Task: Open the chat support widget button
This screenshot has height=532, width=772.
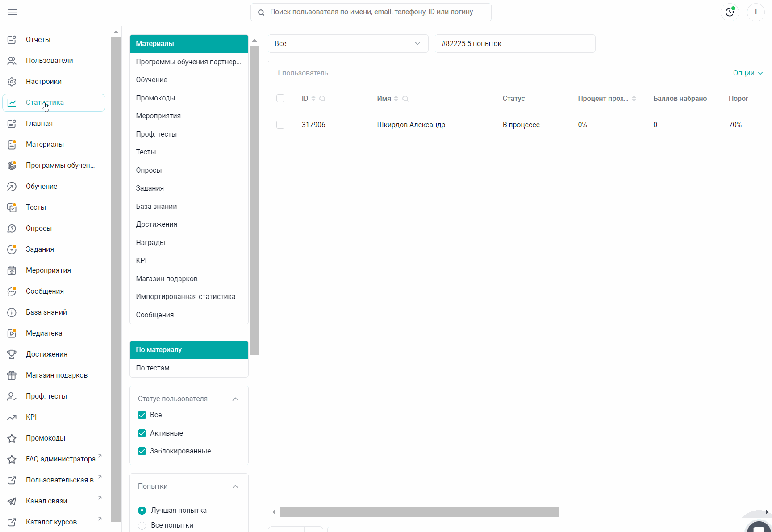Action: (759, 527)
